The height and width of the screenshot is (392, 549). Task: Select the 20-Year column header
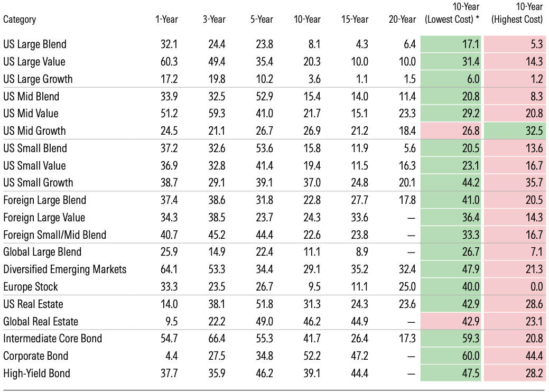(x=402, y=20)
